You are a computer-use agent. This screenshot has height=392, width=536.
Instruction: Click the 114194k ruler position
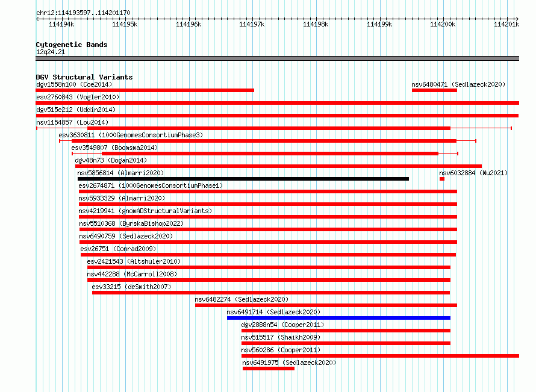pyautogui.click(x=61, y=24)
